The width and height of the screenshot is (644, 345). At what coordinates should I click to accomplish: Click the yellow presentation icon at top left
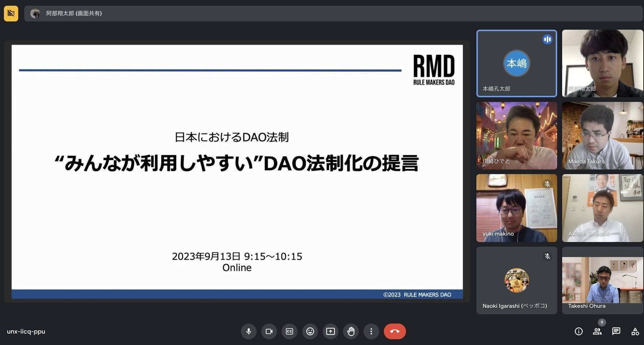(11, 14)
